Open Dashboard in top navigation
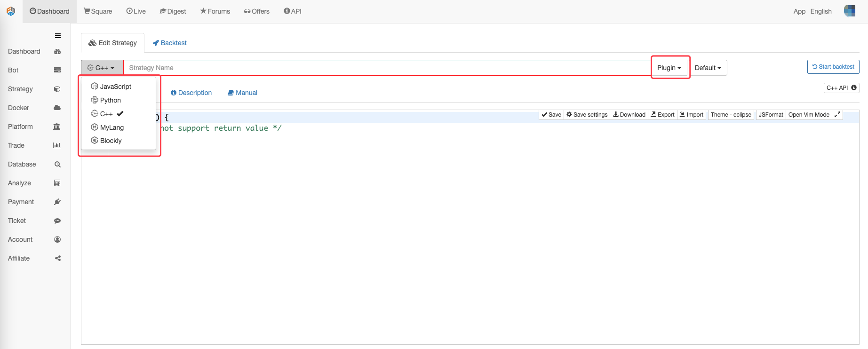The image size is (868, 349). point(49,11)
